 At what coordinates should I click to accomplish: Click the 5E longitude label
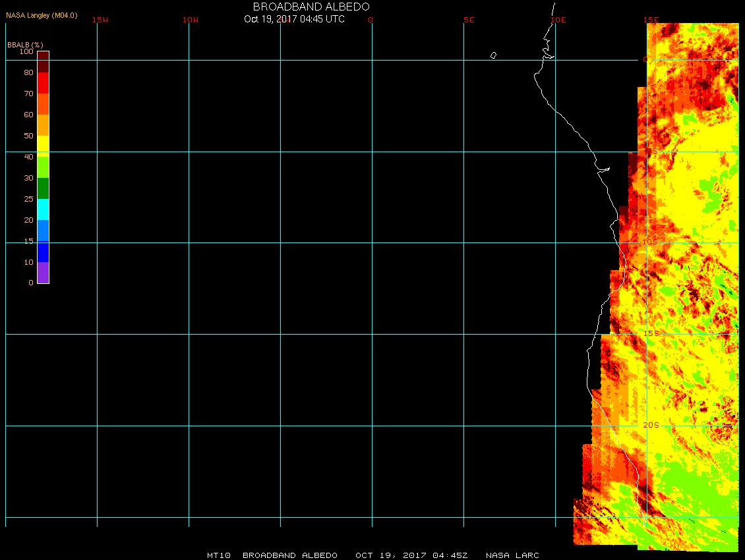[x=469, y=20]
